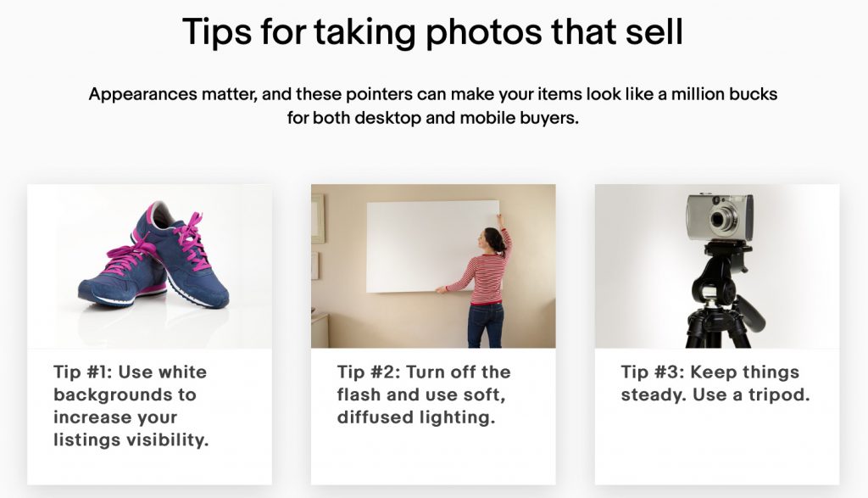Click the Tip #1 white backgrounds text
Viewport: 868px width, 498px height.
pos(131,406)
